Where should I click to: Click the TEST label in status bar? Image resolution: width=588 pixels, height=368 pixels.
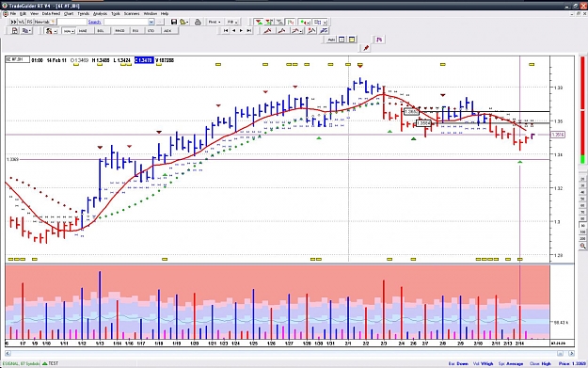(54, 363)
